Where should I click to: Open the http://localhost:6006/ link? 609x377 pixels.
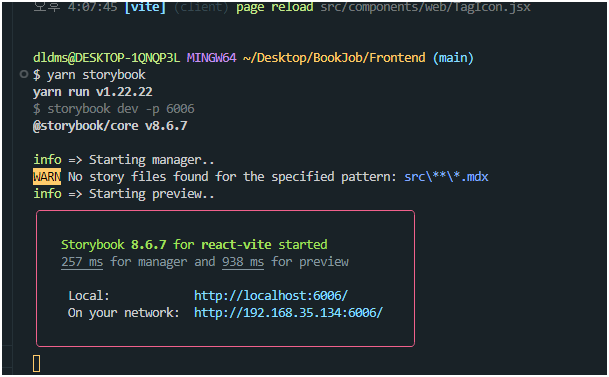point(271,296)
